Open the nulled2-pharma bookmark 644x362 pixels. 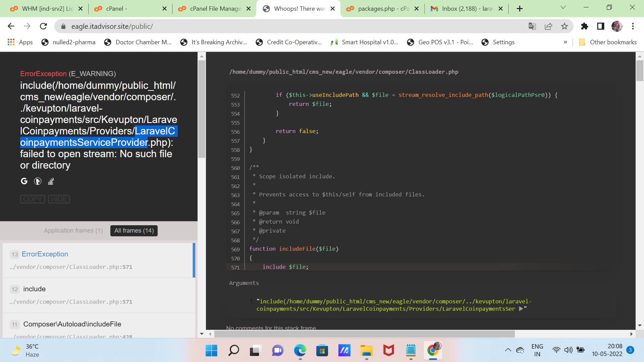point(68,42)
